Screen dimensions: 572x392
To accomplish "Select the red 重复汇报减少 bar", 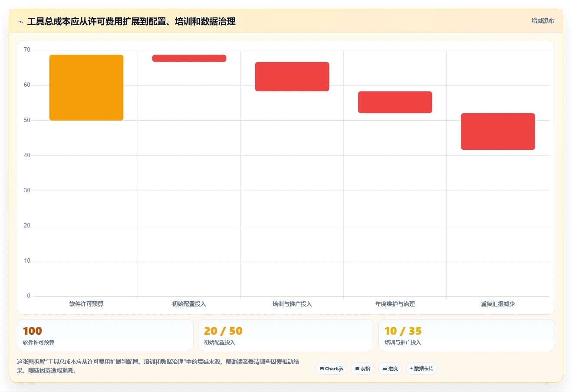I will pyautogui.click(x=498, y=132).
